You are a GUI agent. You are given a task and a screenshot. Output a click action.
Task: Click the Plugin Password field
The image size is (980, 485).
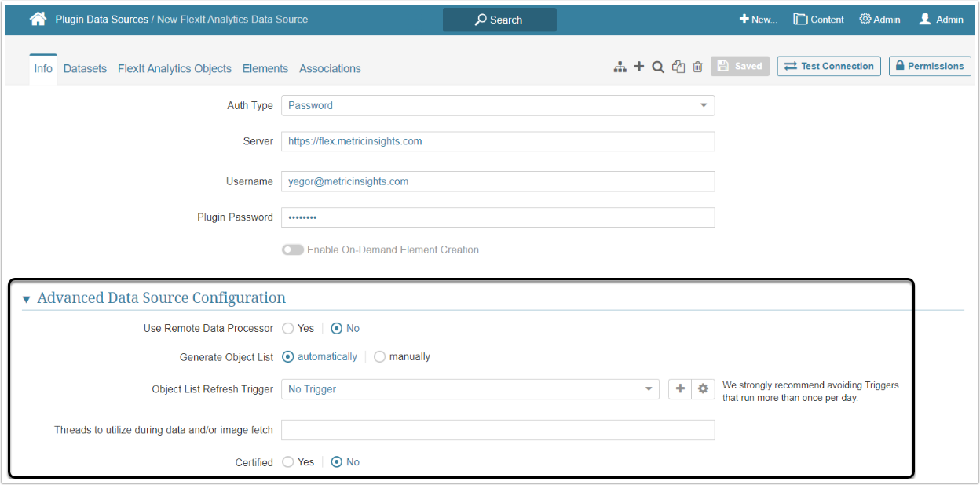click(498, 217)
